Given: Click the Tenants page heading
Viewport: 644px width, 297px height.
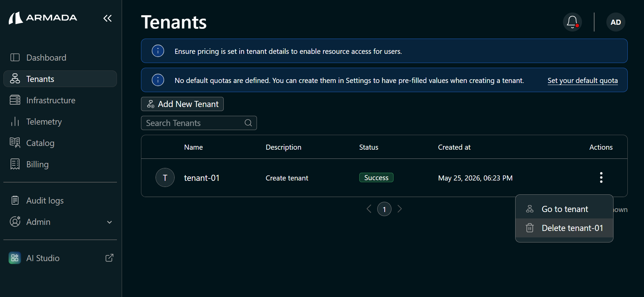Looking at the screenshot, I should coord(174,22).
